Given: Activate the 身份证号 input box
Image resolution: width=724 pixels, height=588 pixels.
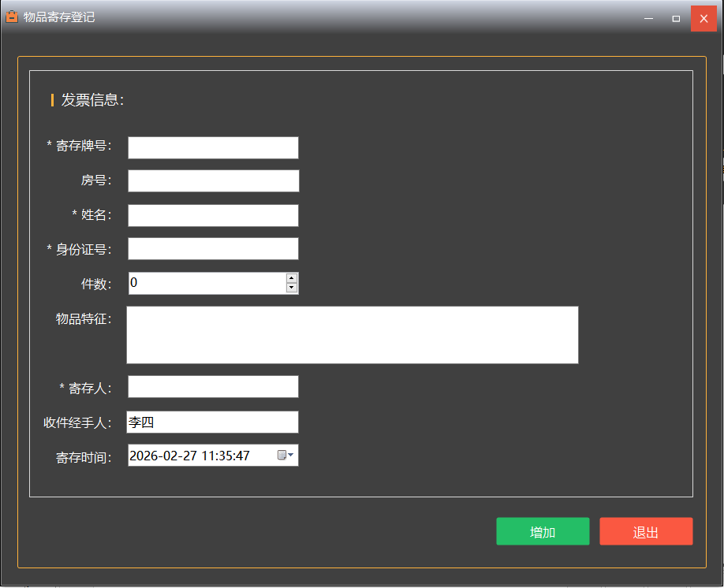Looking at the screenshot, I should (x=213, y=248).
